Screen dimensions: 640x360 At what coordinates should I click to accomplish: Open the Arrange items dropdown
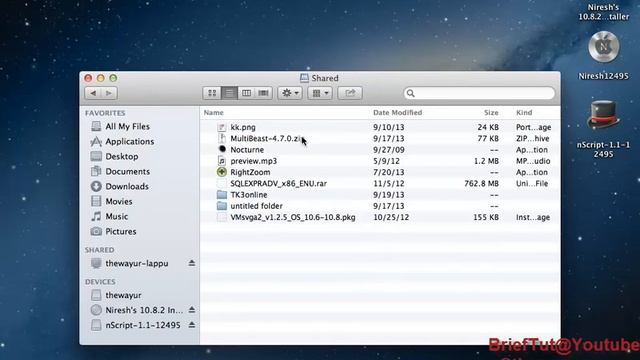pos(320,93)
